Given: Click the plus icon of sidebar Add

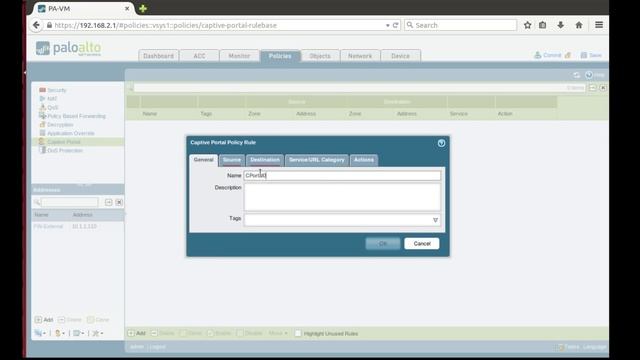Looking at the screenshot, I should [x=38, y=320].
